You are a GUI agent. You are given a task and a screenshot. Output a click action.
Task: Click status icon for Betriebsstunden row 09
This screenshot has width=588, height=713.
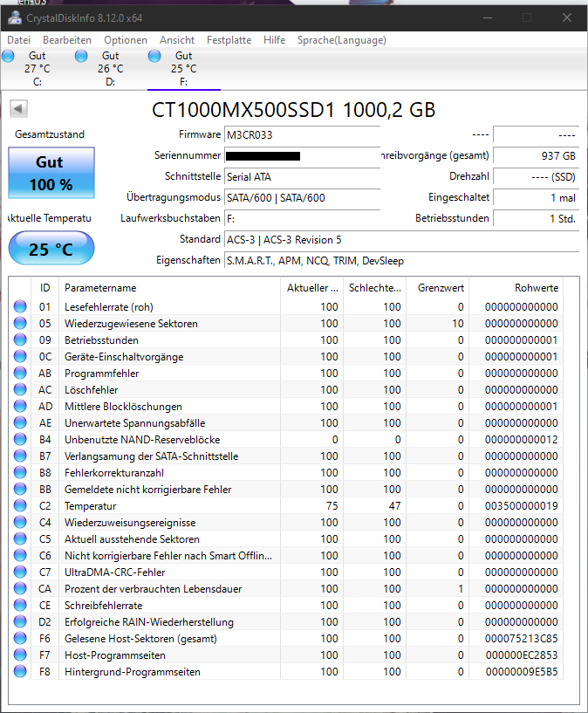pyautogui.click(x=20, y=339)
